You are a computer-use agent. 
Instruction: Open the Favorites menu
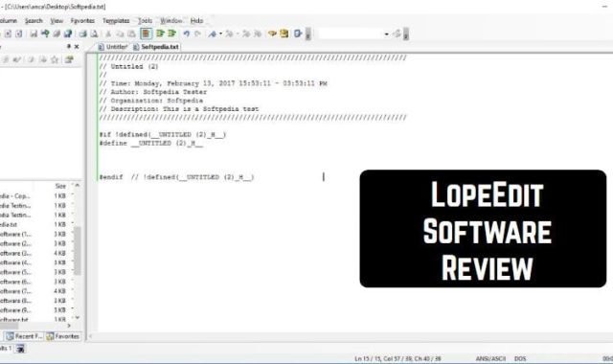82,21
